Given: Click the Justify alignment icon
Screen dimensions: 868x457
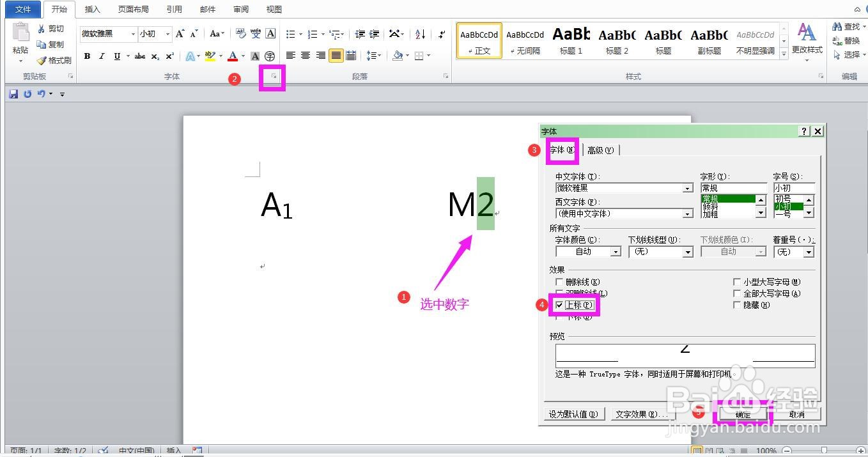Looking at the screenshot, I should 336,56.
